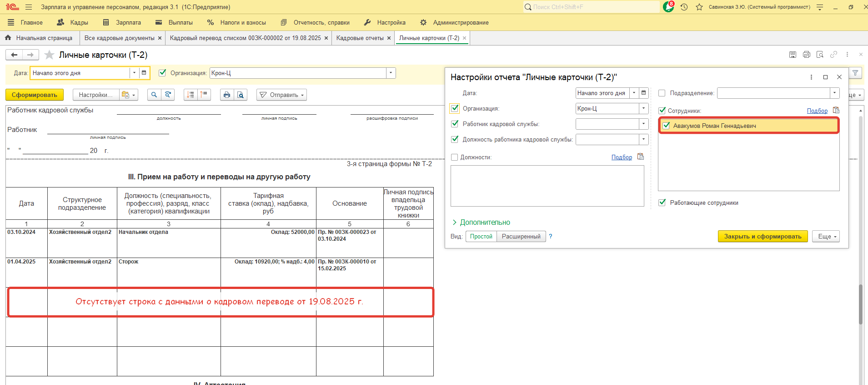Image resolution: width=868 pixels, height=385 pixels.
Task: Enable the Подразделение checkbox
Action: pos(662,93)
